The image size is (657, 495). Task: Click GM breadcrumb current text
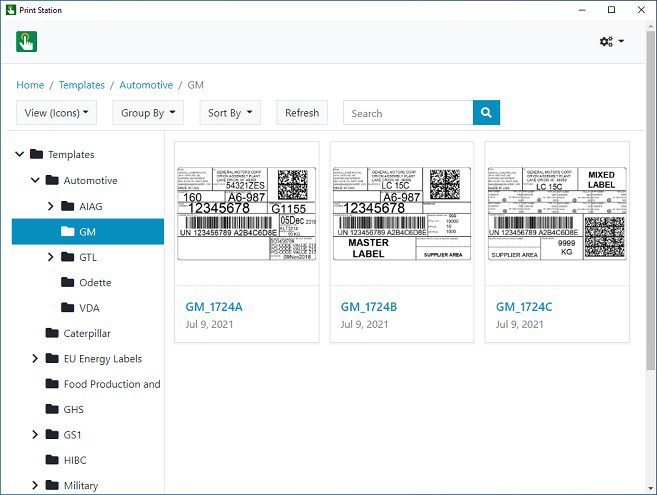pos(195,85)
